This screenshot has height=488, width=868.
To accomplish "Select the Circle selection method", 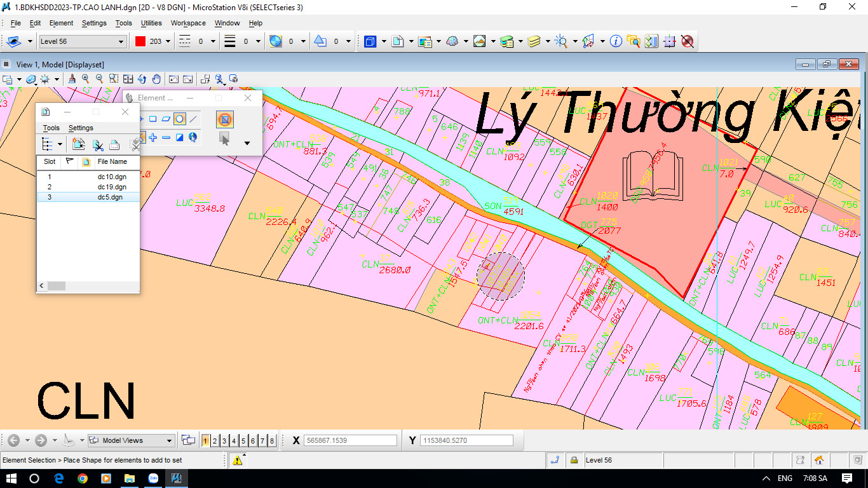I will coord(180,119).
